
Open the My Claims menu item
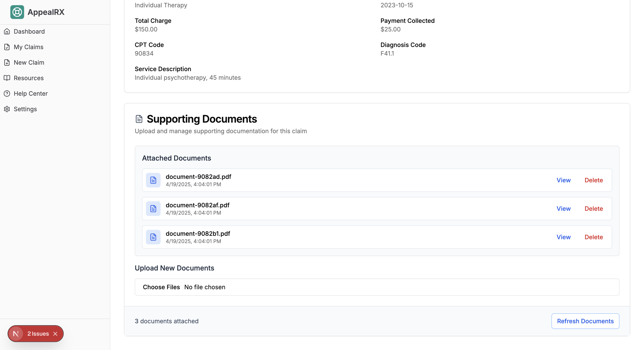point(28,47)
